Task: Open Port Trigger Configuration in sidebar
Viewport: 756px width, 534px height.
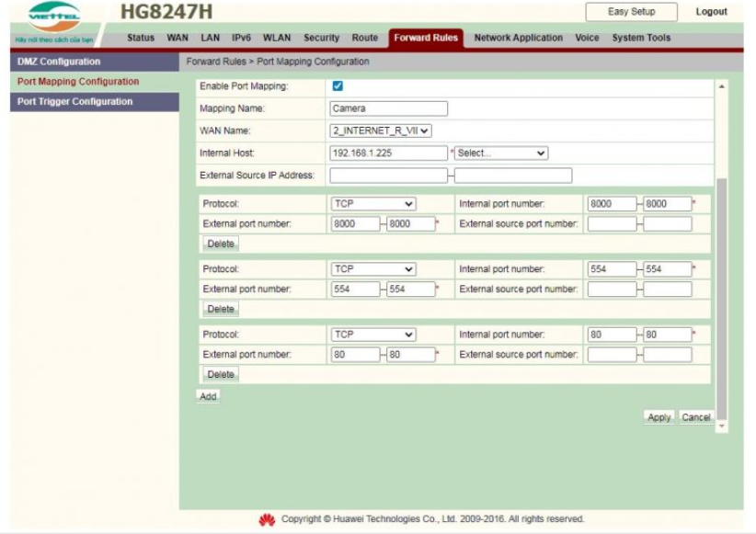Action: [74, 102]
